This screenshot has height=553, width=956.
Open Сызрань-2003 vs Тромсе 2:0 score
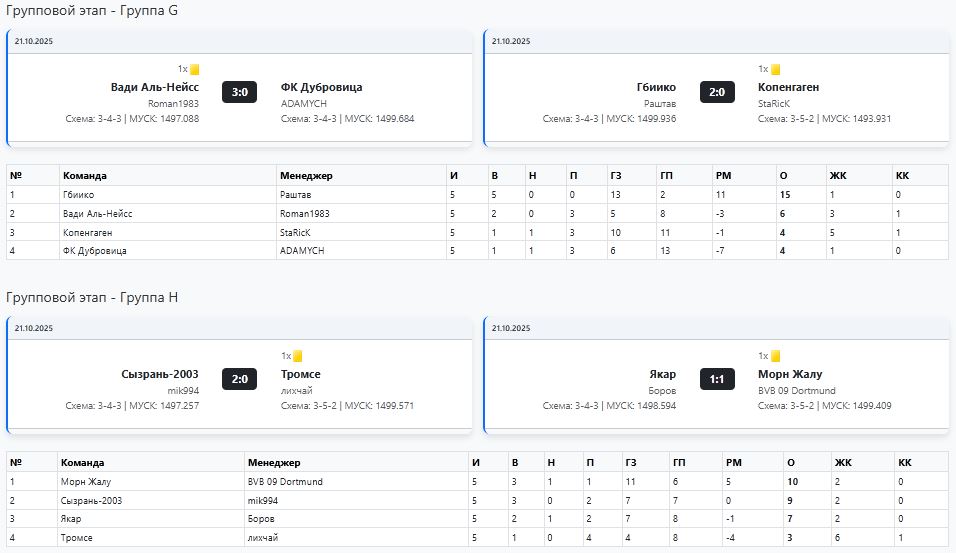(240, 378)
